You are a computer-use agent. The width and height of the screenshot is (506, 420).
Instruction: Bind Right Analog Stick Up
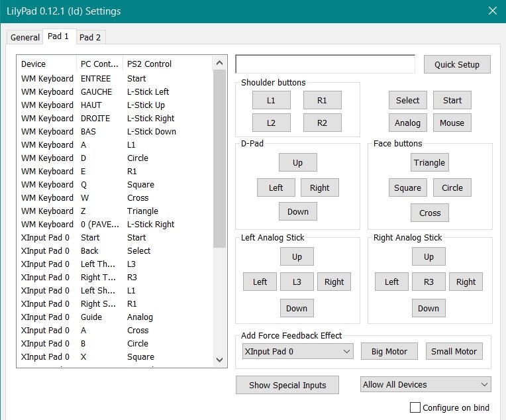[x=429, y=256]
